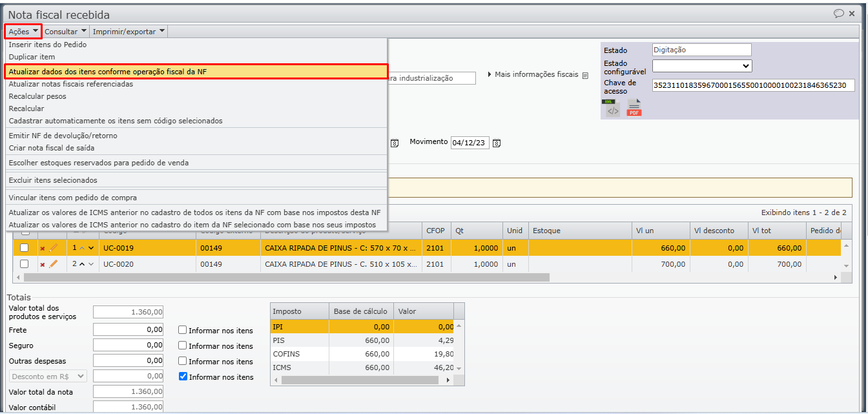This screenshot has width=868, height=414.
Task: Click the disabled up arrow of item 1
Action: [82, 248]
